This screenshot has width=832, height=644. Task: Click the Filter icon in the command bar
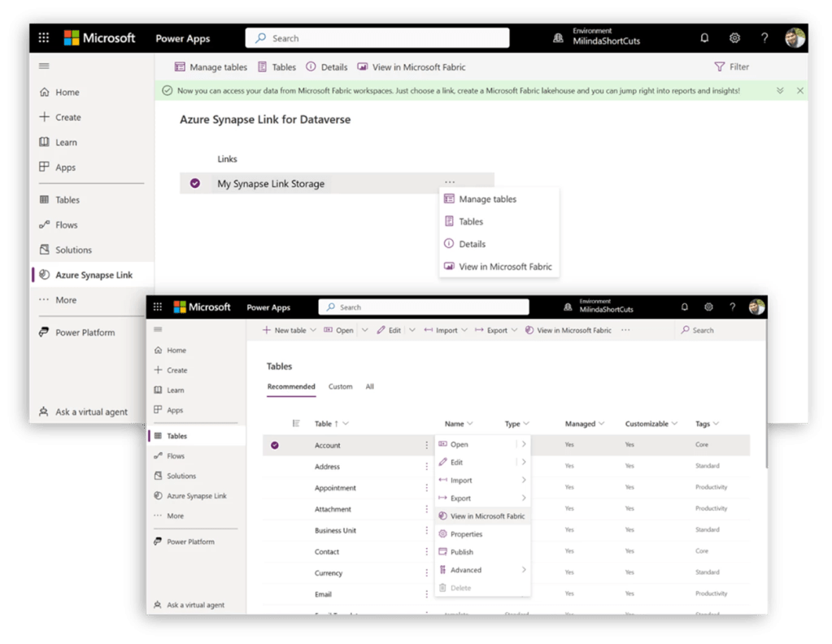pos(719,67)
